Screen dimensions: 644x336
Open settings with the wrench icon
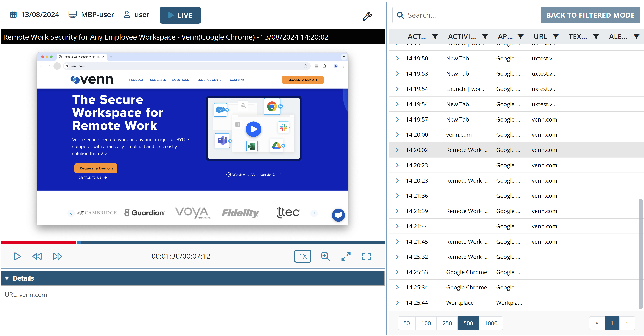click(367, 16)
